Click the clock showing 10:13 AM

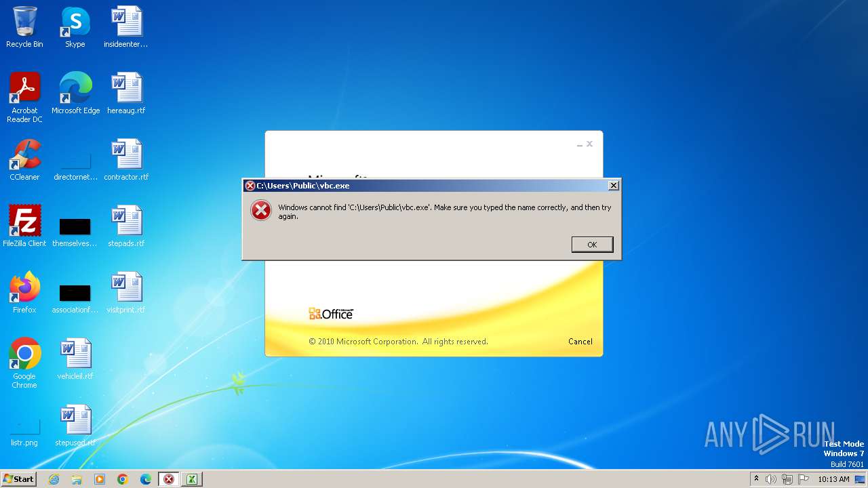click(x=833, y=479)
